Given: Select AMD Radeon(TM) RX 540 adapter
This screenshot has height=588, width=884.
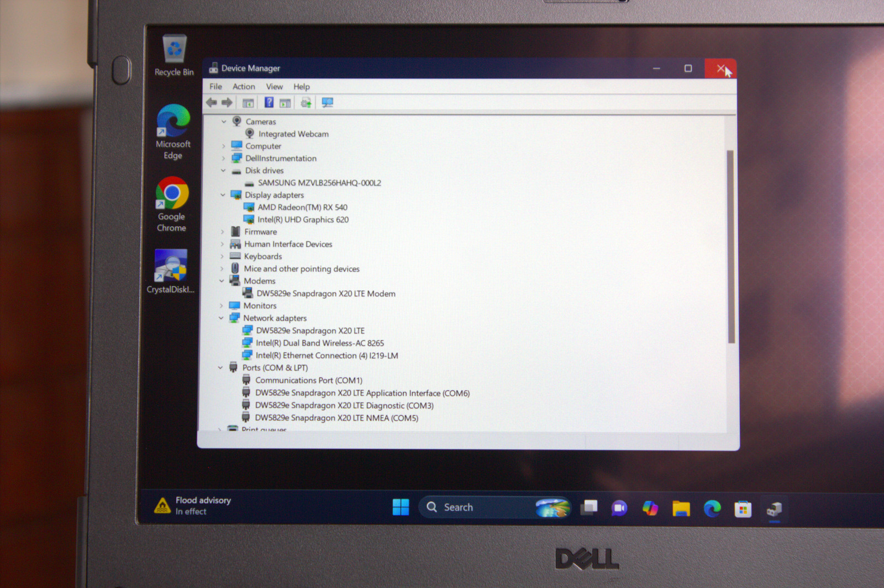Looking at the screenshot, I should (302, 208).
